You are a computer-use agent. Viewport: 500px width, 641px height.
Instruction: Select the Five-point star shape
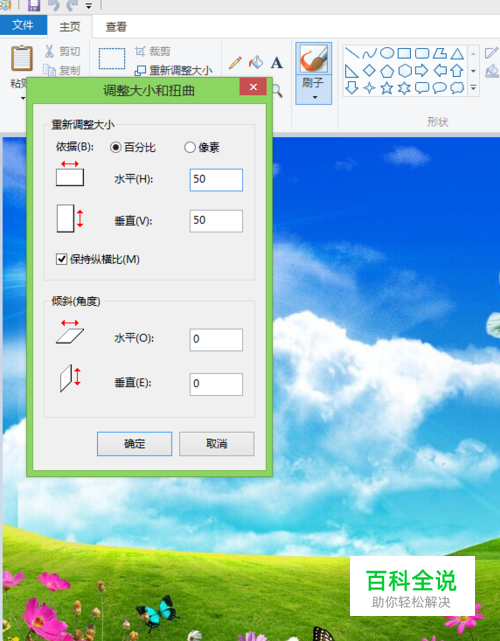point(387,87)
